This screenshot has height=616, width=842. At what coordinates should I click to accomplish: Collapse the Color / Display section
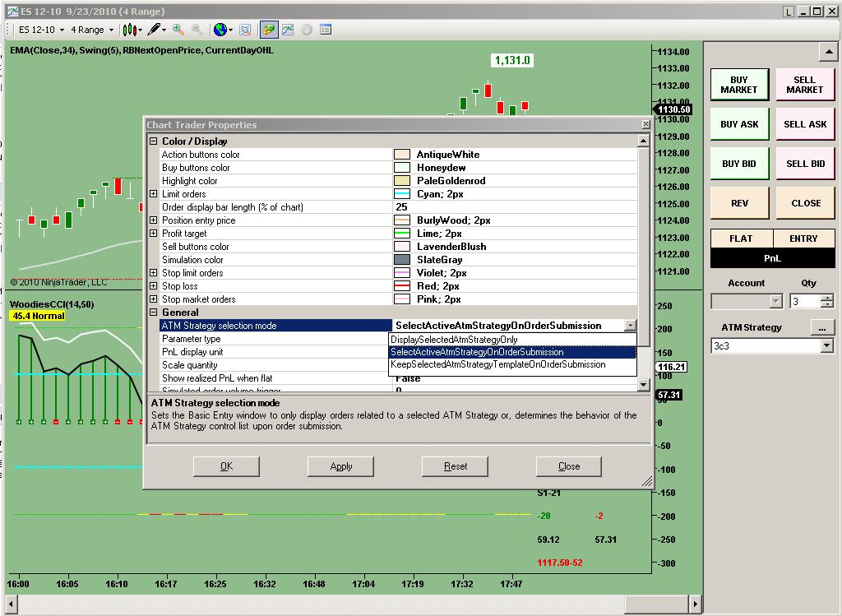pyautogui.click(x=153, y=141)
